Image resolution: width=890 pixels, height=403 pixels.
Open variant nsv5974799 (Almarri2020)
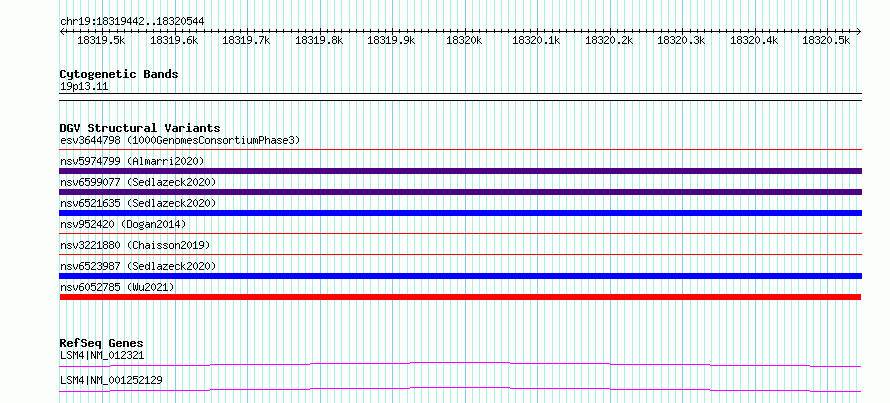pos(132,161)
